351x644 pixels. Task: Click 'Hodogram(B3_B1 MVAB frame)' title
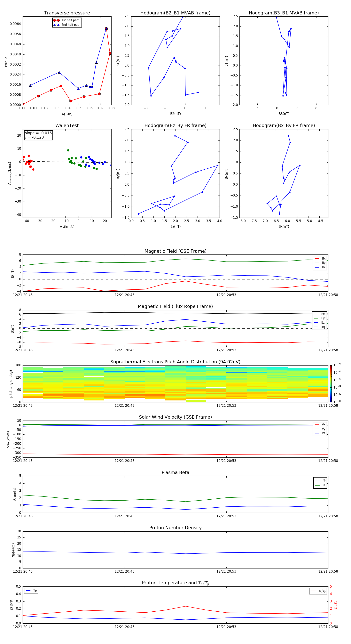coord(284,13)
